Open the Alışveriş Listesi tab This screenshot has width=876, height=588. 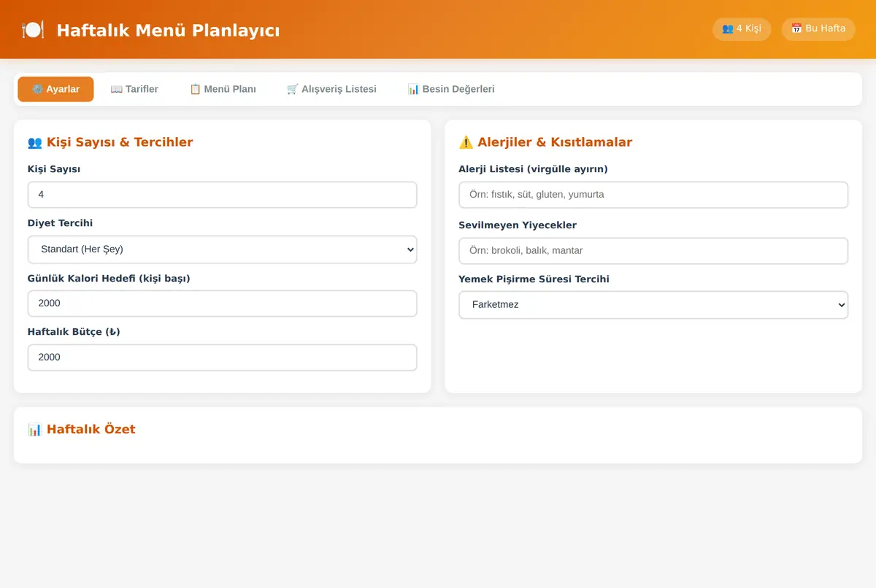pyautogui.click(x=331, y=89)
